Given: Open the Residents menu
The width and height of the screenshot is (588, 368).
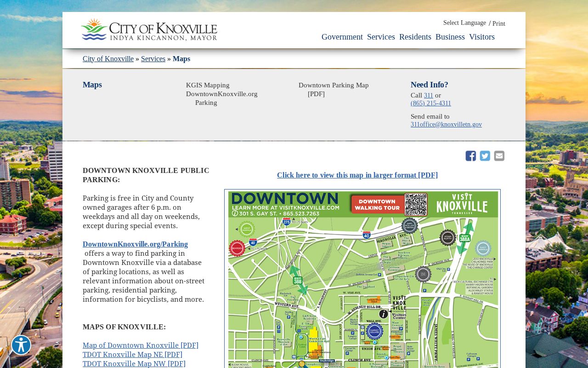Looking at the screenshot, I should tap(415, 37).
